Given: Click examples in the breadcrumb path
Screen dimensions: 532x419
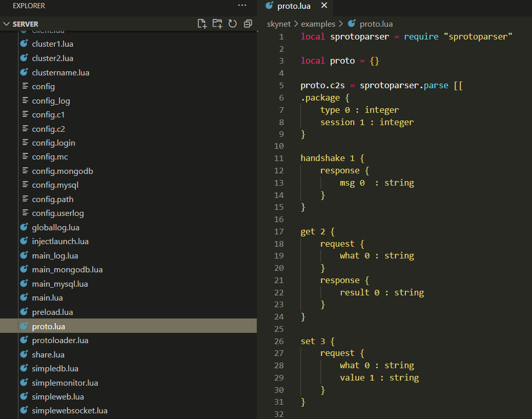Looking at the screenshot, I should point(318,24).
